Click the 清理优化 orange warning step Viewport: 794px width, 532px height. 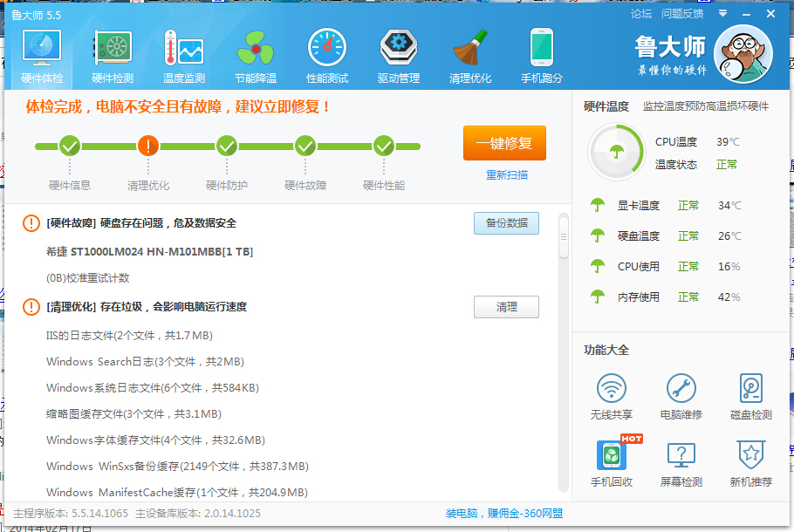point(147,147)
